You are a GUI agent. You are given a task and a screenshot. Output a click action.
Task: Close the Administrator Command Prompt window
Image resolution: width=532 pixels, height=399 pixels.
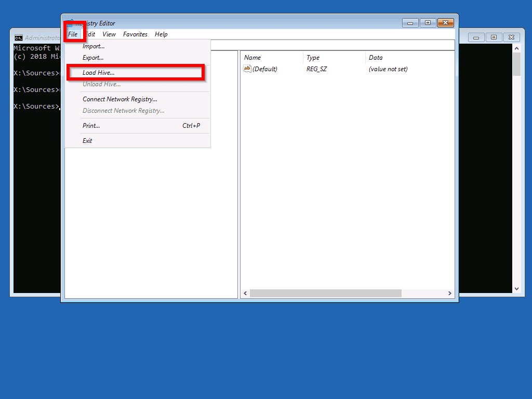pyautogui.click(x=512, y=37)
